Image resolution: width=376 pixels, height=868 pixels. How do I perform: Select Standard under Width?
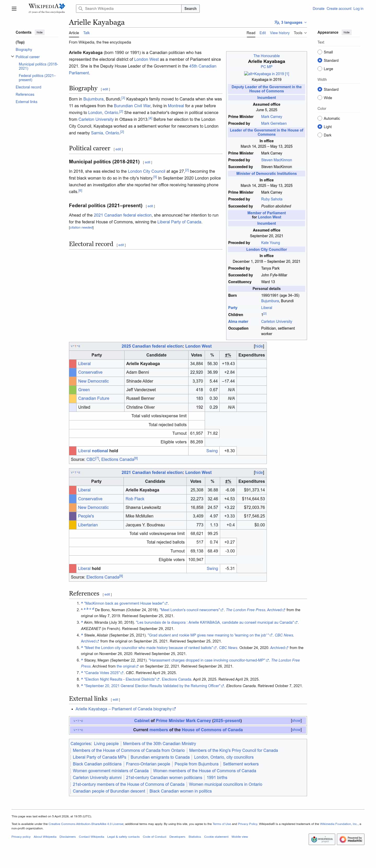(320, 90)
